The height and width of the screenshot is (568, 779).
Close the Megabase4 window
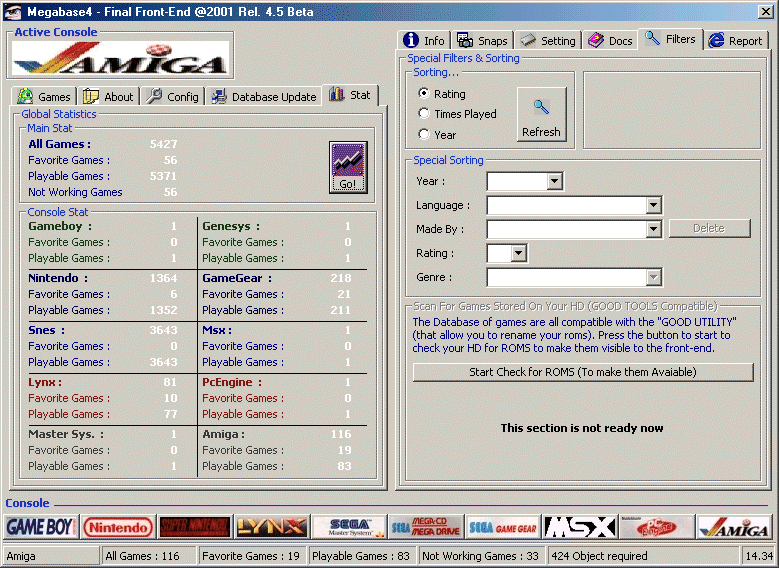point(766,11)
